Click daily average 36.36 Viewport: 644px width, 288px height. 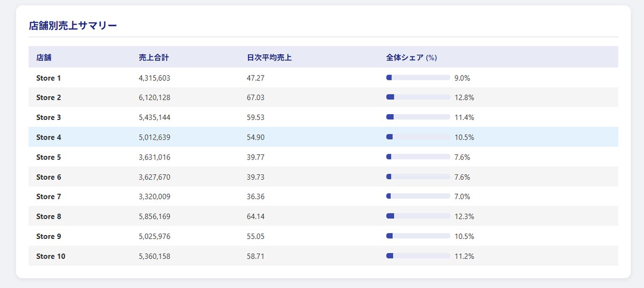pyautogui.click(x=255, y=197)
